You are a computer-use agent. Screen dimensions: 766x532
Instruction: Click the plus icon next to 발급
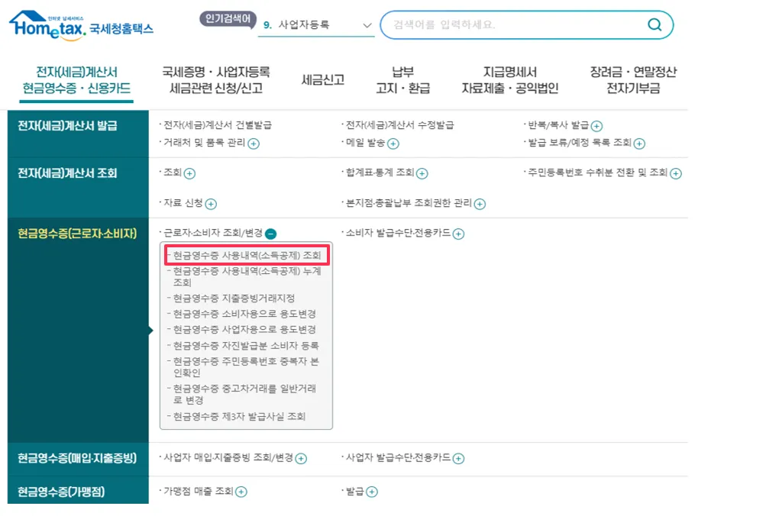[x=373, y=492]
